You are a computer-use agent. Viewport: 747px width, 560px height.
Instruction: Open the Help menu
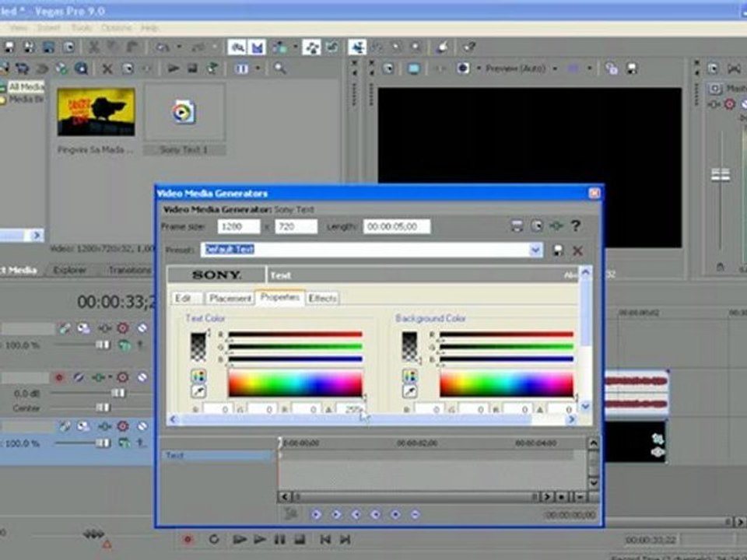click(149, 28)
